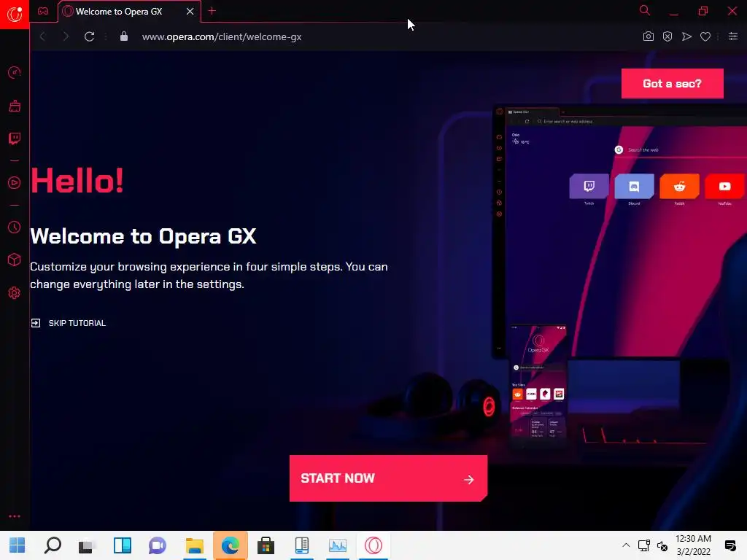Screen dimensions: 747x560
Task: Open History clock icon in sidebar
Action: (x=15, y=227)
